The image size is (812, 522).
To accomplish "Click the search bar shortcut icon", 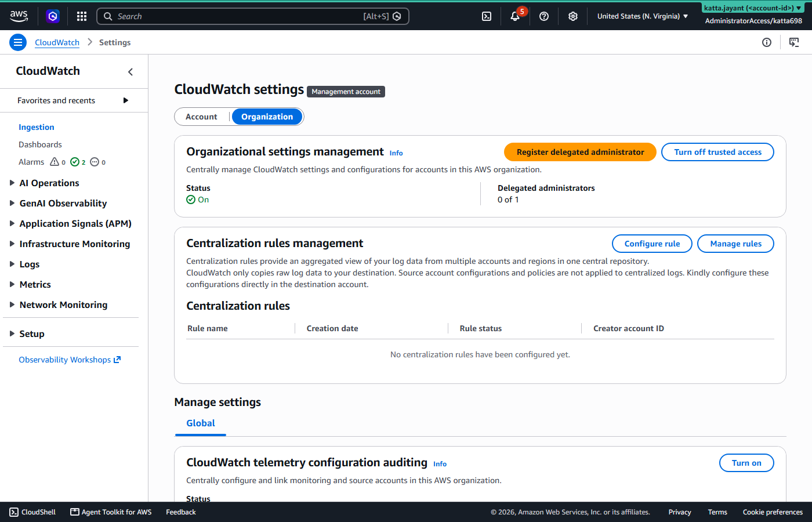I will 397,16.
